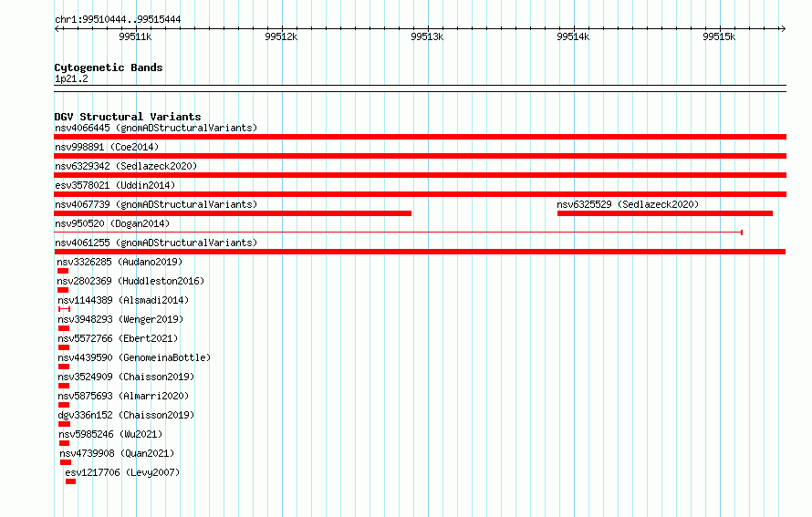Click the thin red line for nsv950520
Viewport: 812px width, 517px height.
(398, 233)
